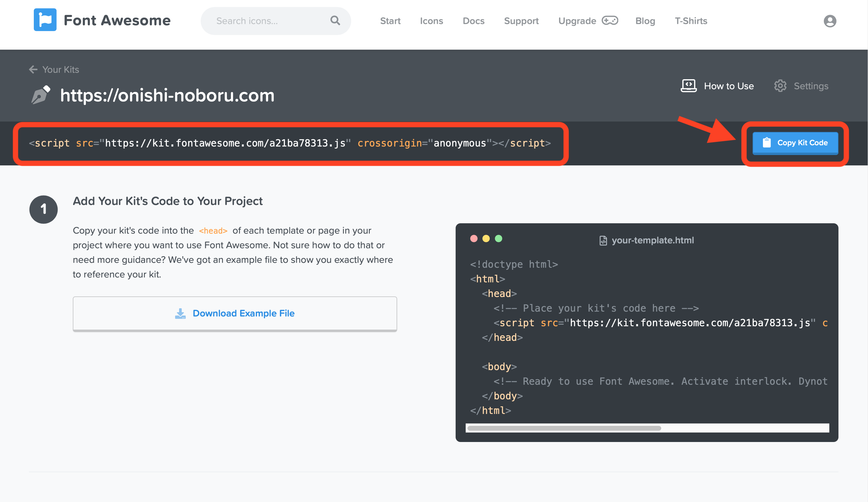This screenshot has width=868, height=502.
Task: Click the file code icon by your-template.html
Action: (603, 241)
